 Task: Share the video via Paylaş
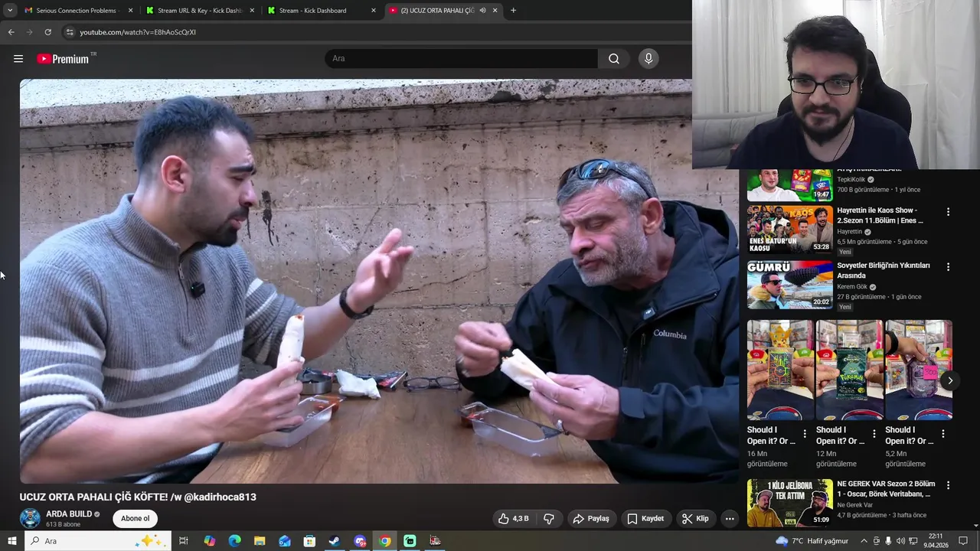[591, 519]
